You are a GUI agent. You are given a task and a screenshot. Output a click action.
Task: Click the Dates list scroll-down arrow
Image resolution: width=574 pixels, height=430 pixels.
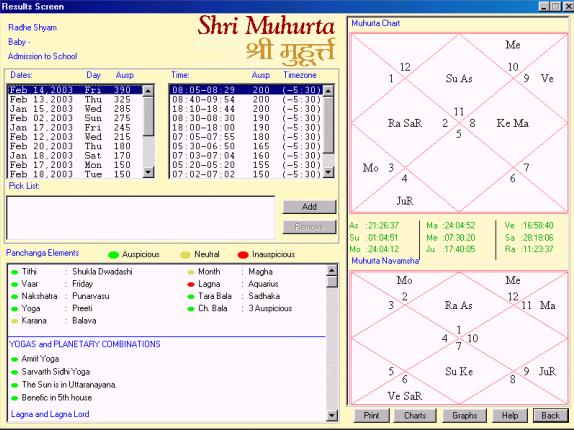pyautogui.click(x=148, y=172)
